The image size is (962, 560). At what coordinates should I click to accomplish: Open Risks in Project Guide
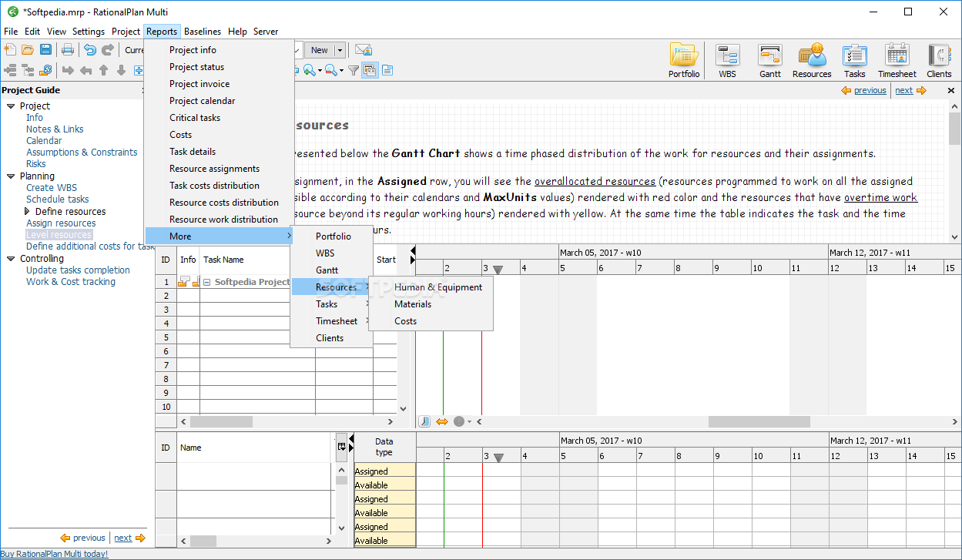36,164
